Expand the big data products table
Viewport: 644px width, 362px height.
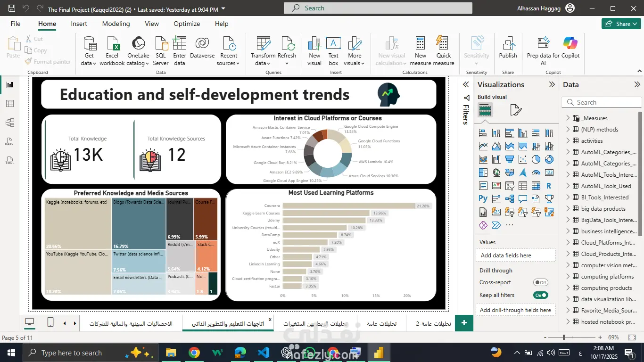click(x=568, y=209)
